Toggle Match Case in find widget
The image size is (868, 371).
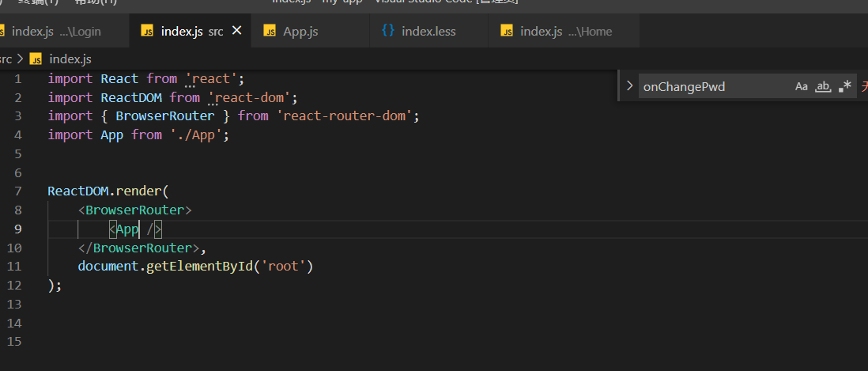click(x=802, y=86)
